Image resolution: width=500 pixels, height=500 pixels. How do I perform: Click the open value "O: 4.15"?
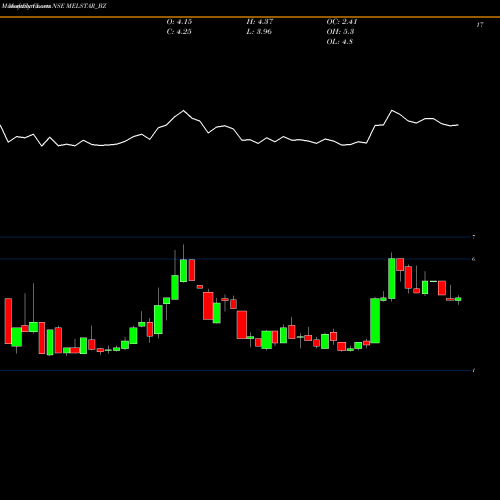pos(179,22)
